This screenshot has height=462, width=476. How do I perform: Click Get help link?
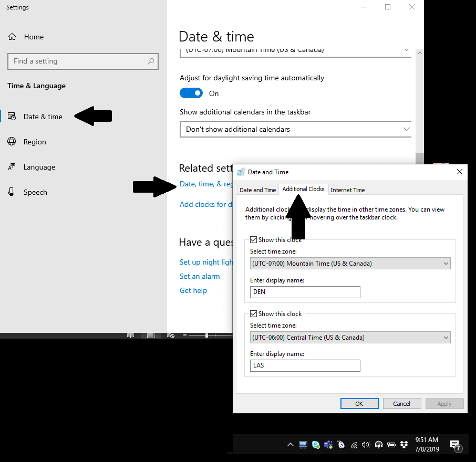point(193,291)
